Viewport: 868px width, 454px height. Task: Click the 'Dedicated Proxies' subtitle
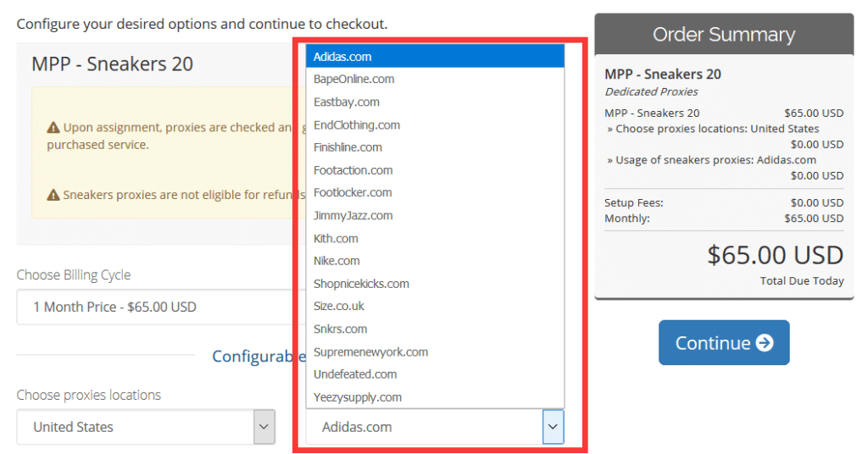pyautogui.click(x=651, y=91)
